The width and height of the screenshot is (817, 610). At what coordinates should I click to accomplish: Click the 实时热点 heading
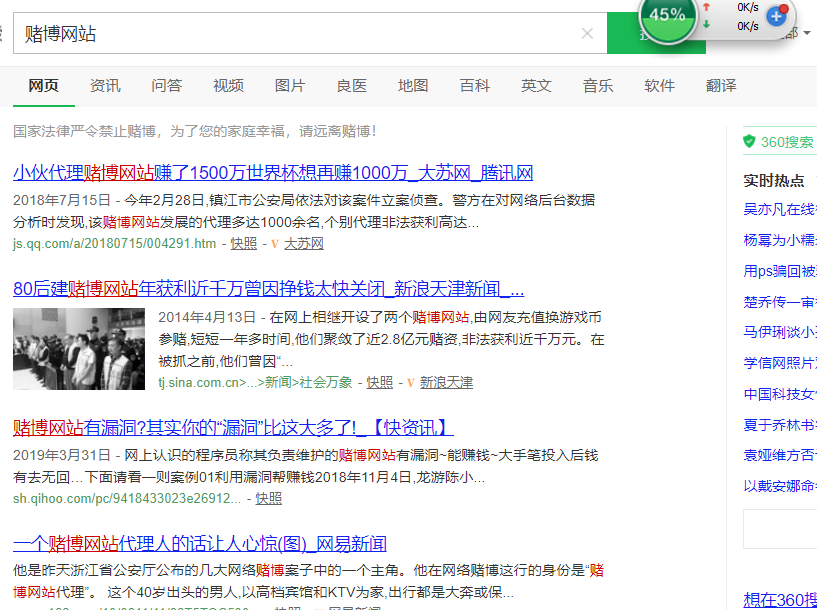tap(774, 181)
